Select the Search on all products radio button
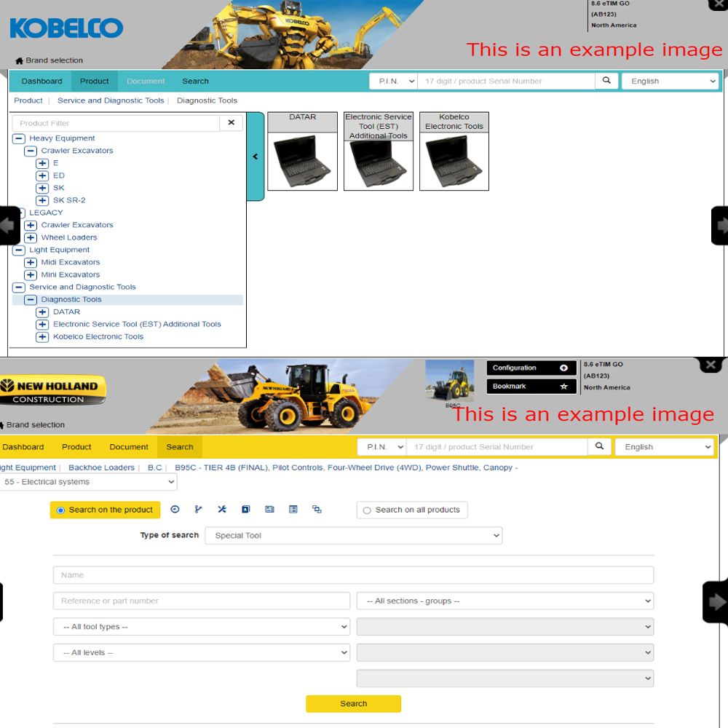 click(367, 510)
